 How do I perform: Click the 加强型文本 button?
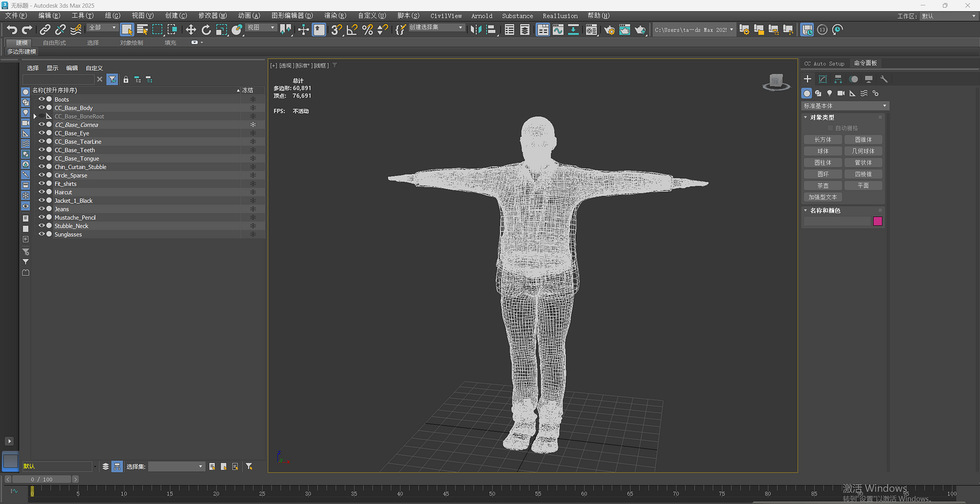pos(823,197)
